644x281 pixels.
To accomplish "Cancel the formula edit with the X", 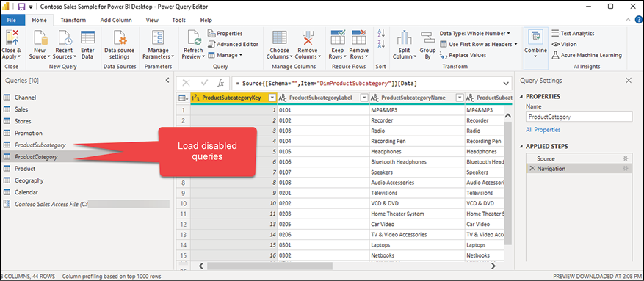I will pos(186,83).
